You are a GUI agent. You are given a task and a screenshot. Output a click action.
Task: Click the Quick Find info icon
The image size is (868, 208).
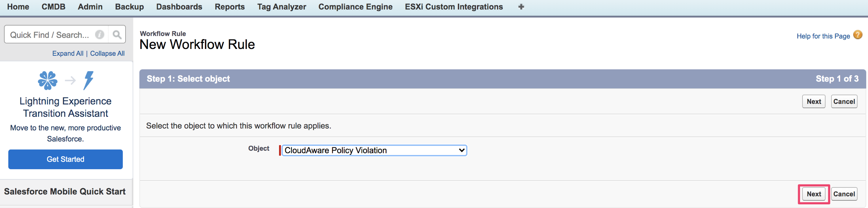[99, 35]
